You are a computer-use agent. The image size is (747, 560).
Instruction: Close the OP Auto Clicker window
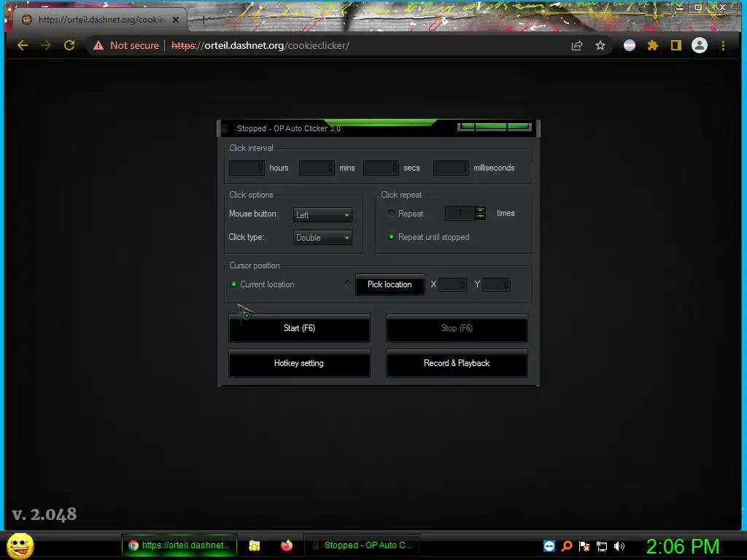[519, 127]
